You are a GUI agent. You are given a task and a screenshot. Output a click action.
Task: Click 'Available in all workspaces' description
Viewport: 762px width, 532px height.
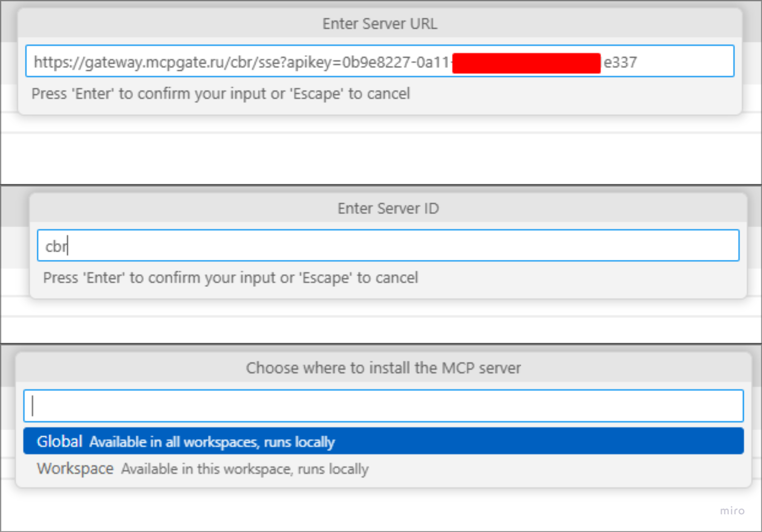212,442
